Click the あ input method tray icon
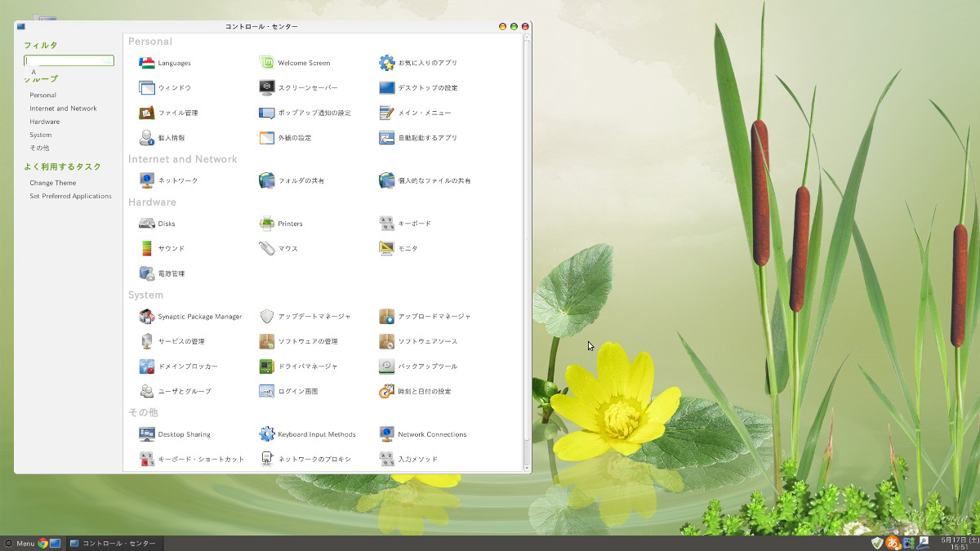The width and height of the screenshot is (980, 551). click(x=893, y=543)
